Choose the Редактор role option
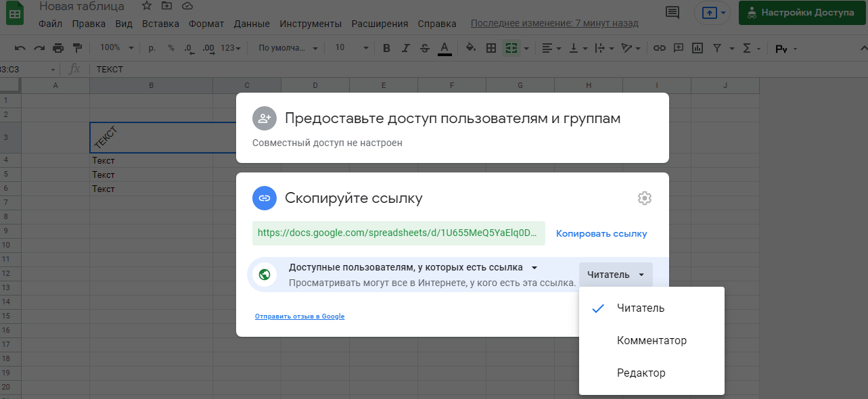Image resolution: width=868 pixels, height=399 pixels. (x=641, y=373)
